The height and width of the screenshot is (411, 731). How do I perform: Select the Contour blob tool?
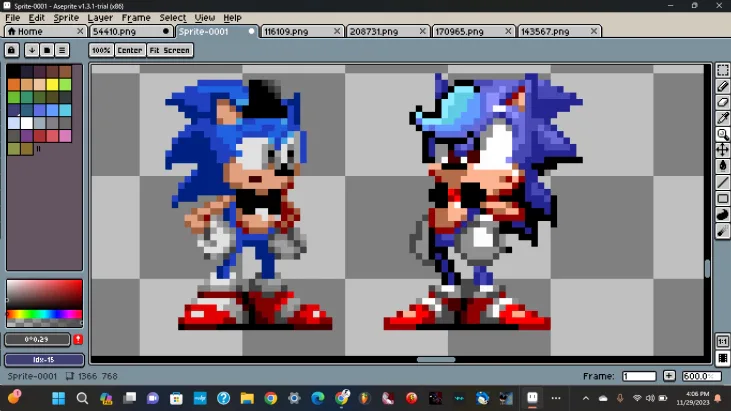(x=722, y=214)
